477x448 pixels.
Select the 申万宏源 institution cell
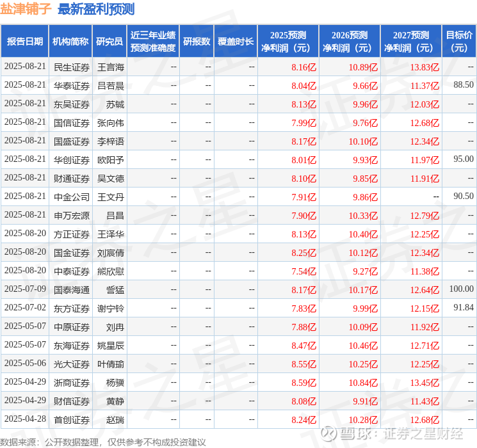tap(72, 216)
